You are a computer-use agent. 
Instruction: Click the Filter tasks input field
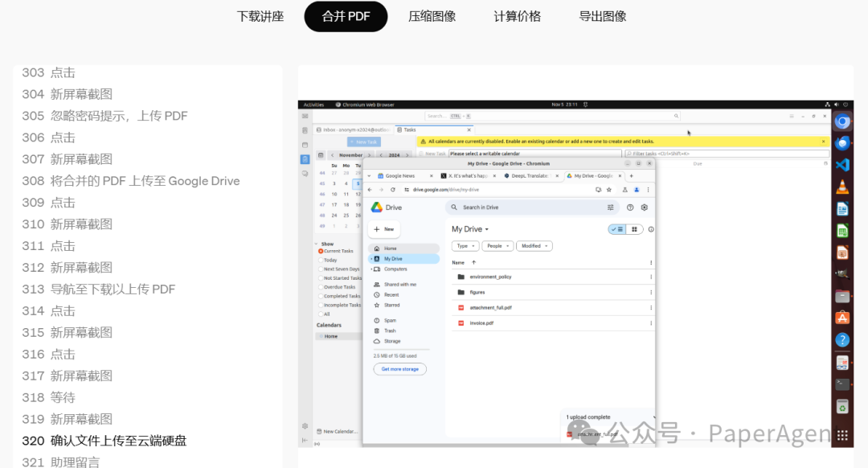[659, 153]
